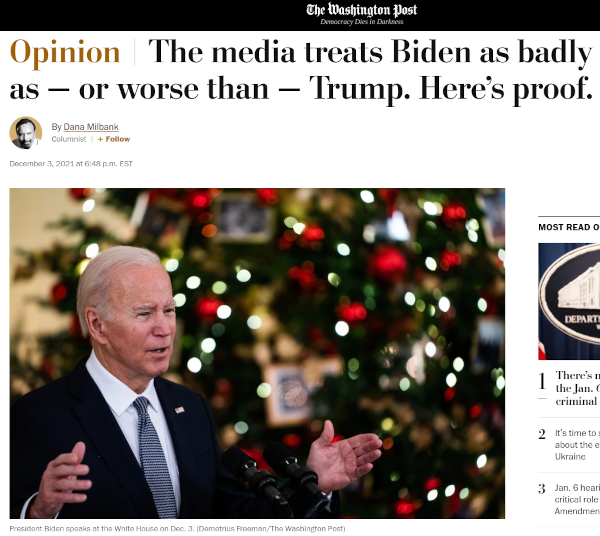Click the rank number 1 in Most Read
600x536 pixels.
click(542, 381)
